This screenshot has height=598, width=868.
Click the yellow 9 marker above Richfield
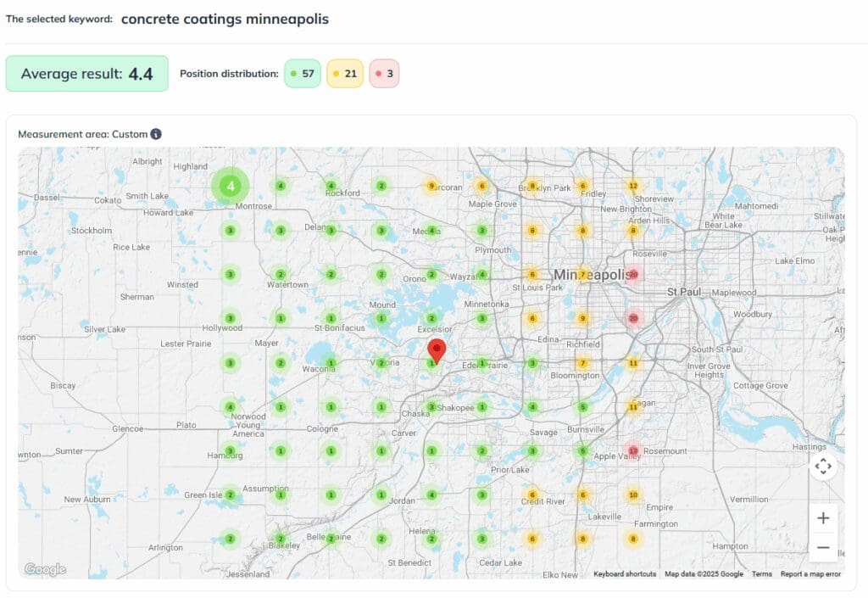click(x=582, y=318)
